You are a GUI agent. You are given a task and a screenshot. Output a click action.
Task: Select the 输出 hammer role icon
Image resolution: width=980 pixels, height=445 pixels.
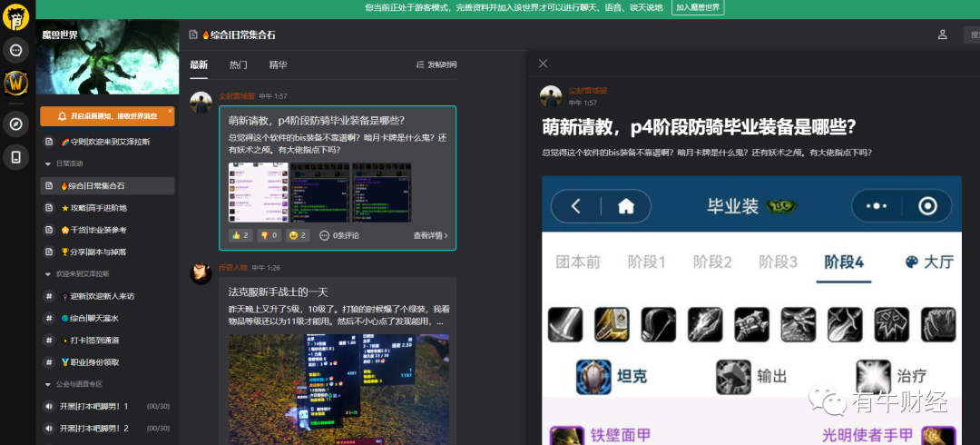click(733, 376)
